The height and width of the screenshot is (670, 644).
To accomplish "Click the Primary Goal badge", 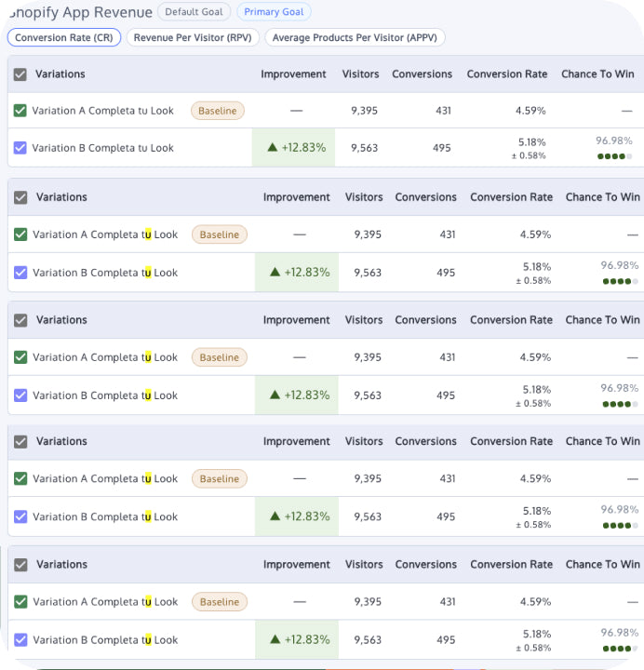I will tap(274, 12).
